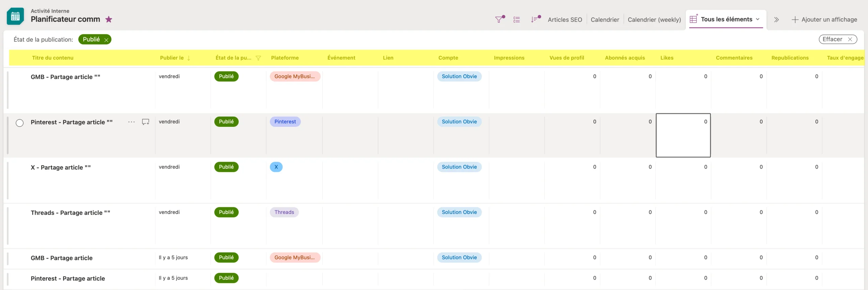Image resolution: width=868 pixels, height=290 pixels.
Task: Click Publié status on Pinterest - Partage article "" row
Action: [226, 122]
